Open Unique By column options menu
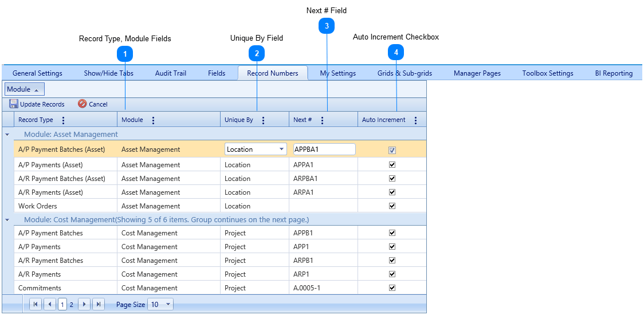The height and width of the screenshot is (319, 644). pyautogui.click(x=263, y=120)
